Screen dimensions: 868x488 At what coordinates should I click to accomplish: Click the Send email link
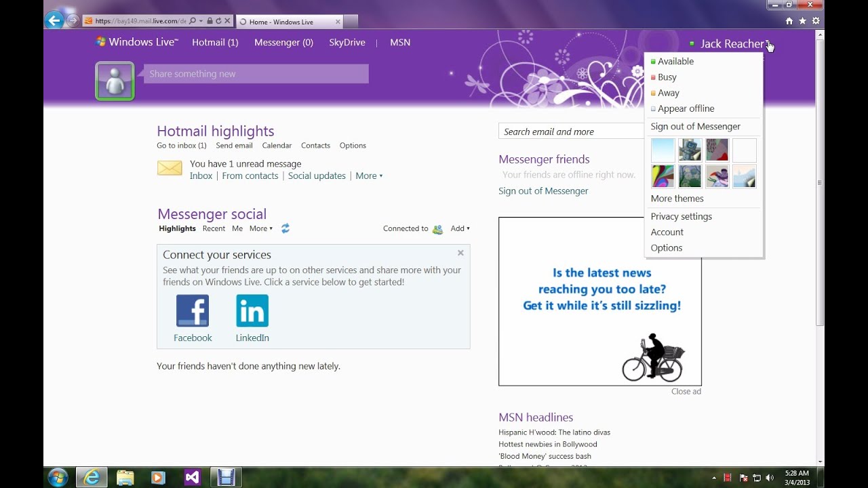pos(234,146)
